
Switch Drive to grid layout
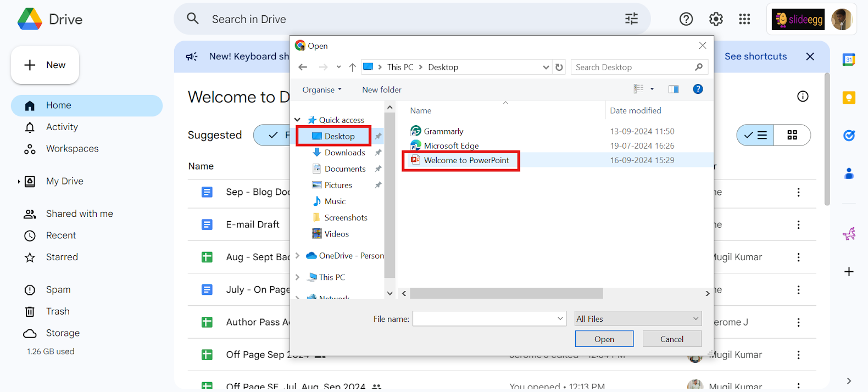792,135
